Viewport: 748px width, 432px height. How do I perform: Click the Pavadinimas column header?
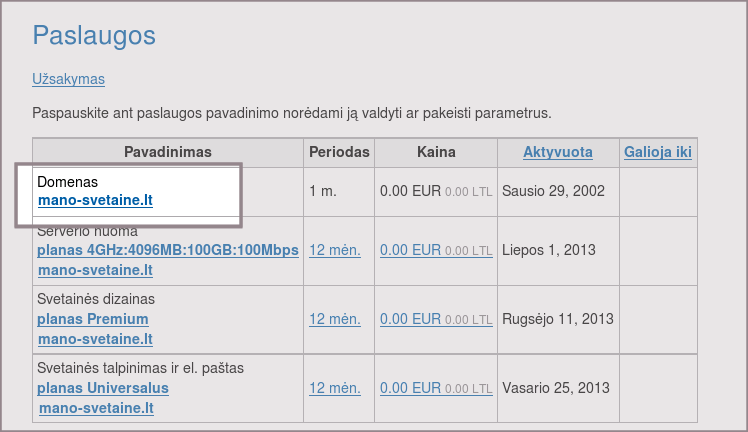point(168,153)
